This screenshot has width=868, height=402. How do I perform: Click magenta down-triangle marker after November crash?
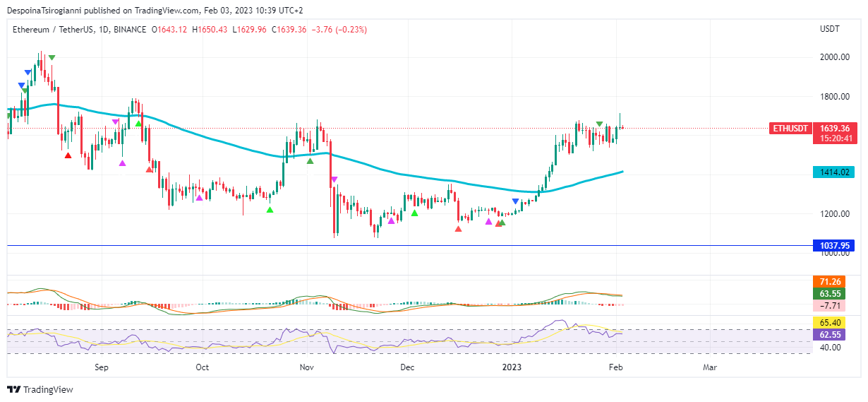click(334, 179)
